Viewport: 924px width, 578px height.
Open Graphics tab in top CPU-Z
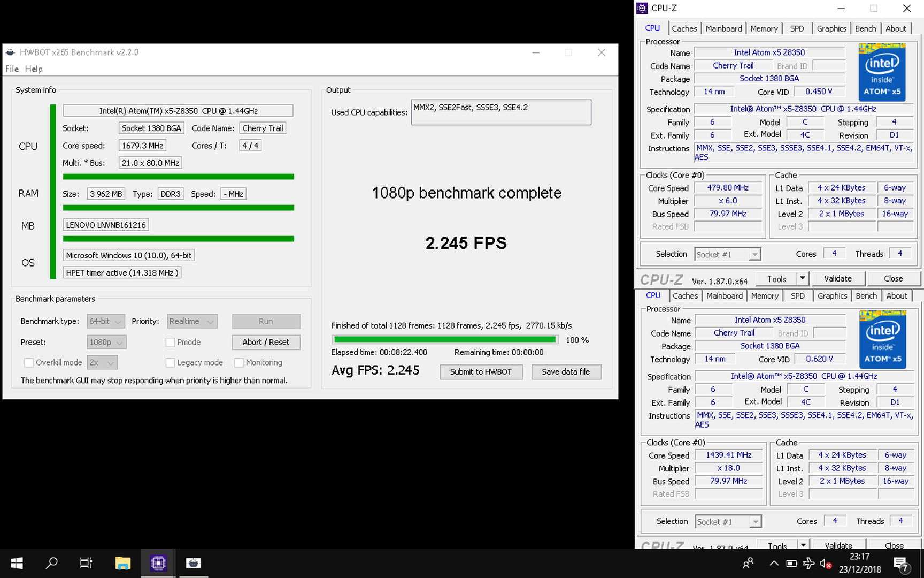point(831,28)
